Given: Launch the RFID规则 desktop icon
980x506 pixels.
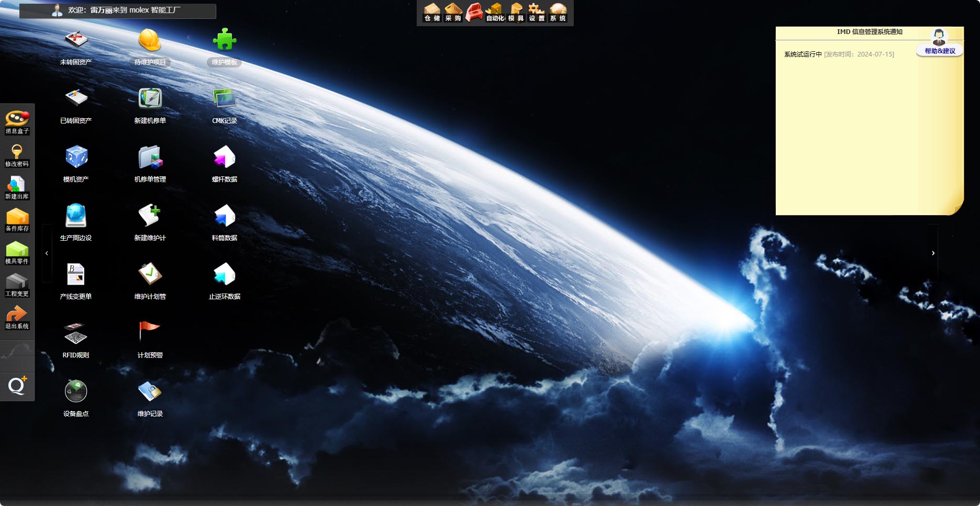Looking at the screenshot, I should [76, 338].
